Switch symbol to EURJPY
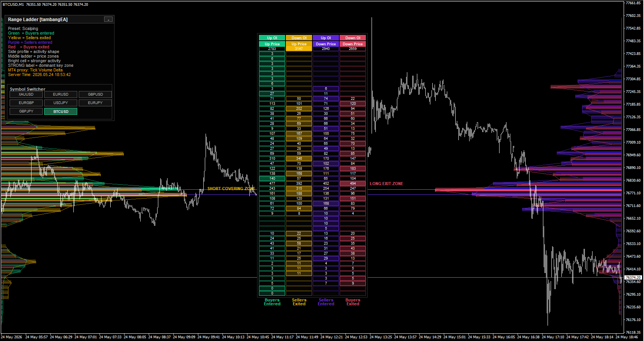The height and width of the screenshot is (341, 644). point(95,103)
